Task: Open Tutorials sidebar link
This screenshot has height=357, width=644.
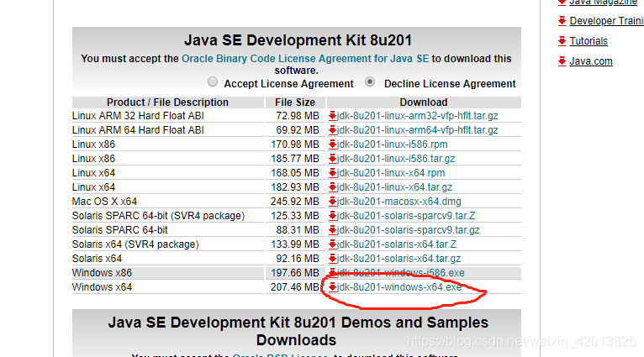Action: (589, 41)
